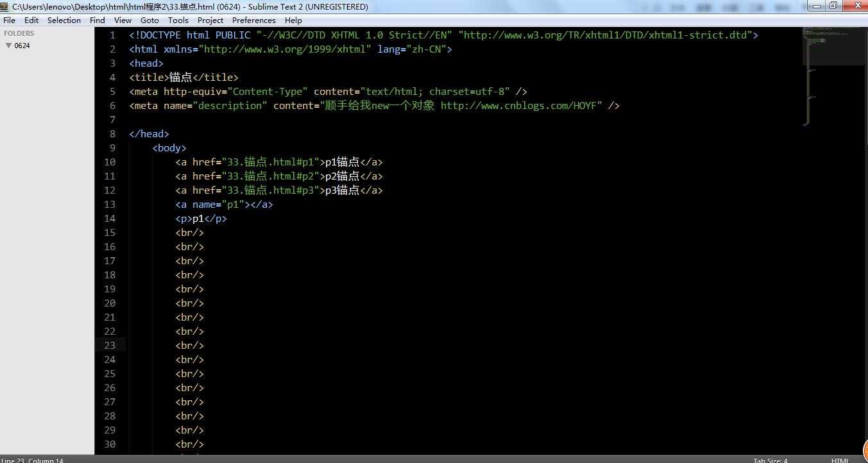Click the Line 23, Column 14 status text
868x463 pixels.
coord(32,460)
